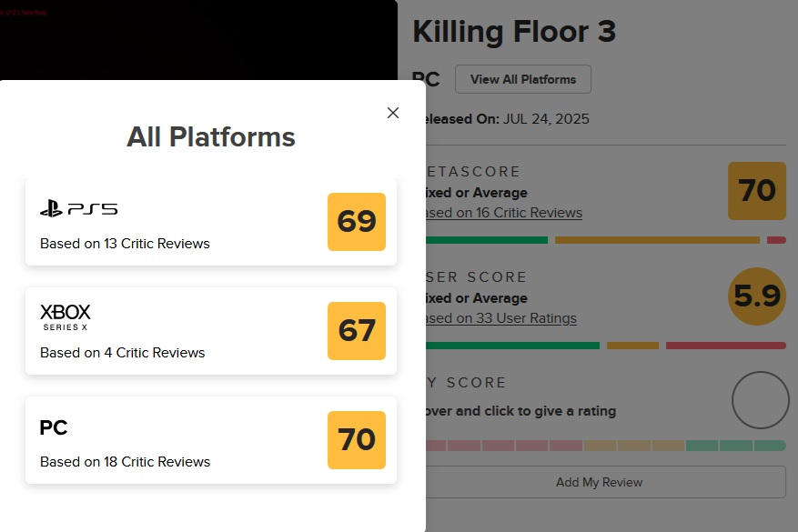
Task: Click 'Based on 13 Critic Reviews' text
Action: point(125,244)
